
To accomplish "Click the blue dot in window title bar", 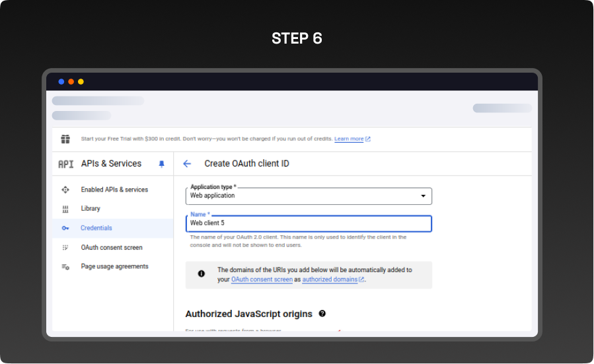I will click(x=61, y=82).
